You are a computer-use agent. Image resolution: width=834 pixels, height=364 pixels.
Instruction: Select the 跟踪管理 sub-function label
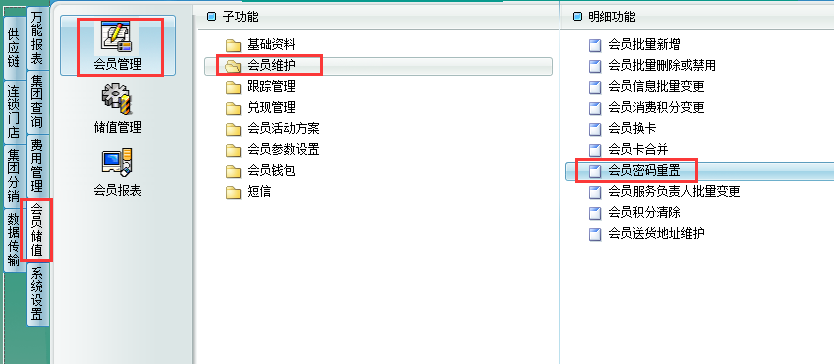click(x=271, y=87)
